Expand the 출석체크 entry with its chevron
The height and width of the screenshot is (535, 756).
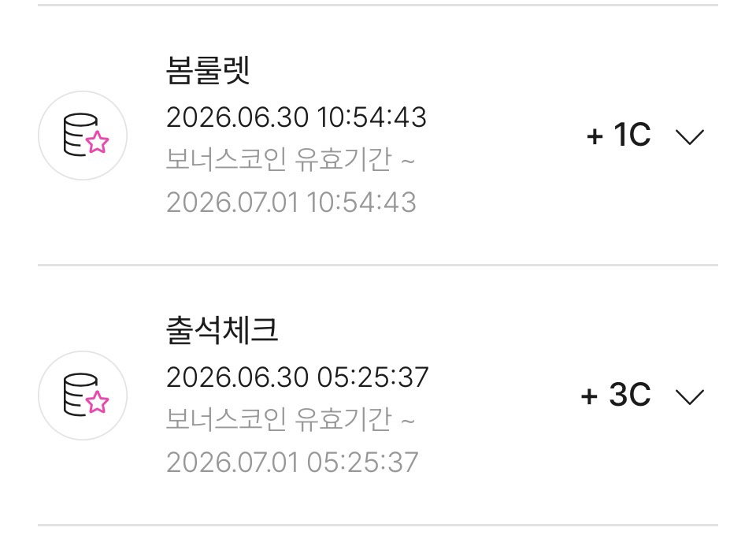click(x=690, y=397)
